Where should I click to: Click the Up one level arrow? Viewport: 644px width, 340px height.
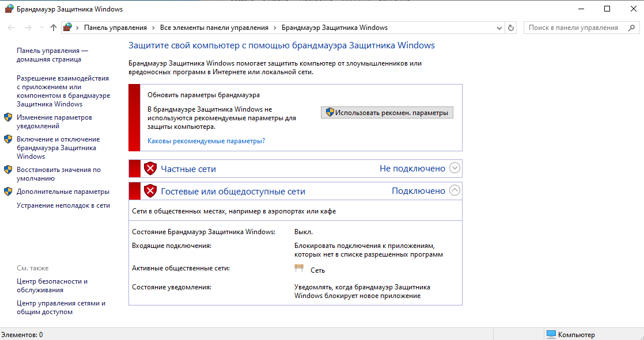coord(54,28)
